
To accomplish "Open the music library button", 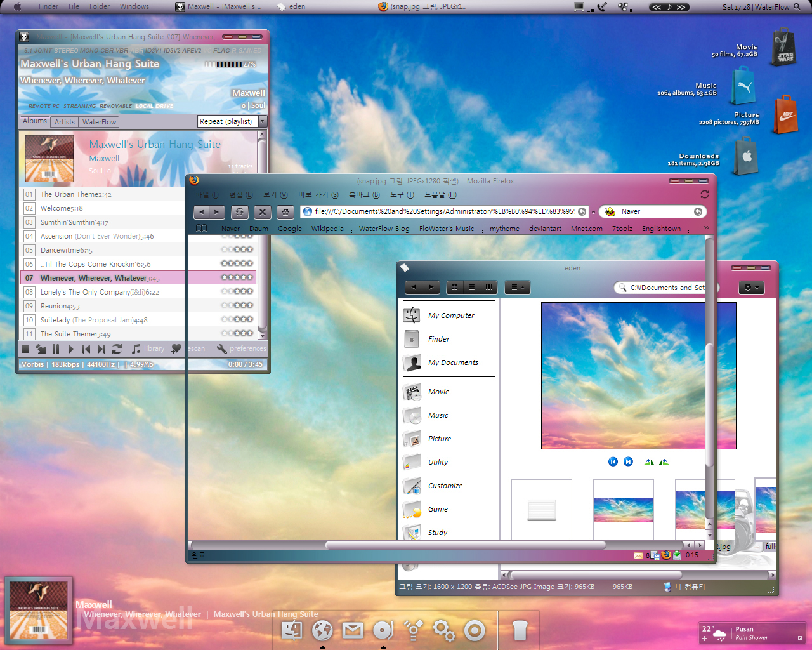I will (148, 349).
